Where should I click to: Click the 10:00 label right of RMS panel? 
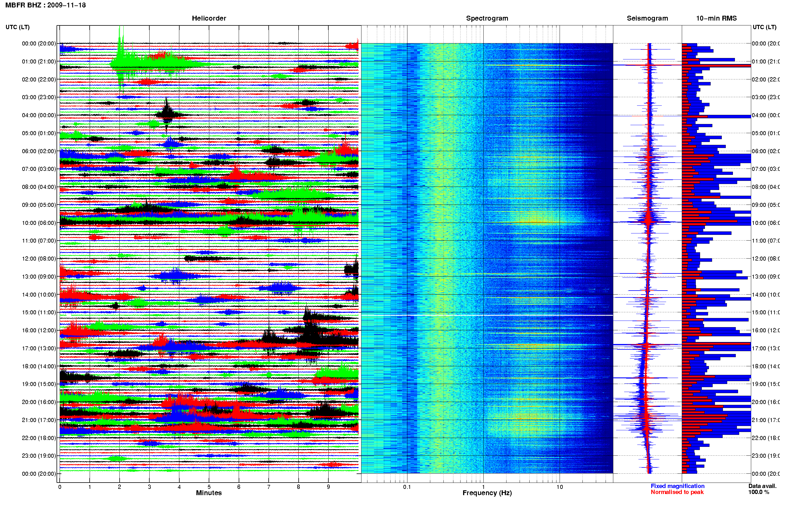(x=766, y=223)
